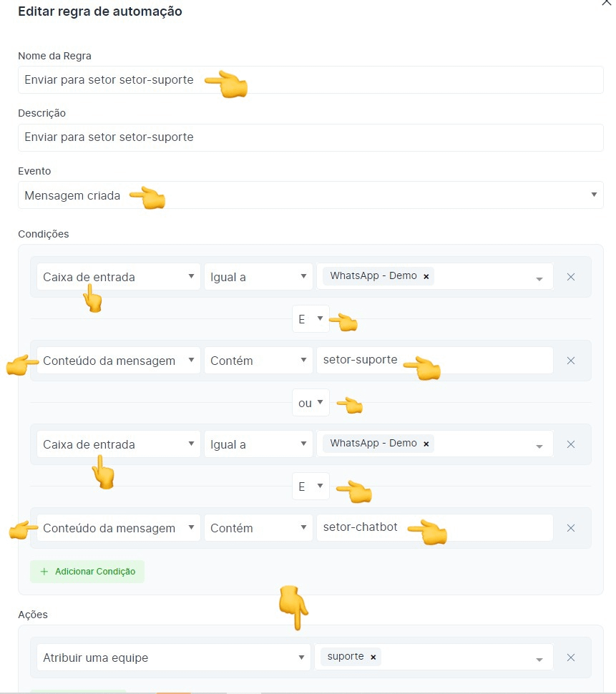Click into the Descrição input field
616x694 pixels.
tap(311, 137)
